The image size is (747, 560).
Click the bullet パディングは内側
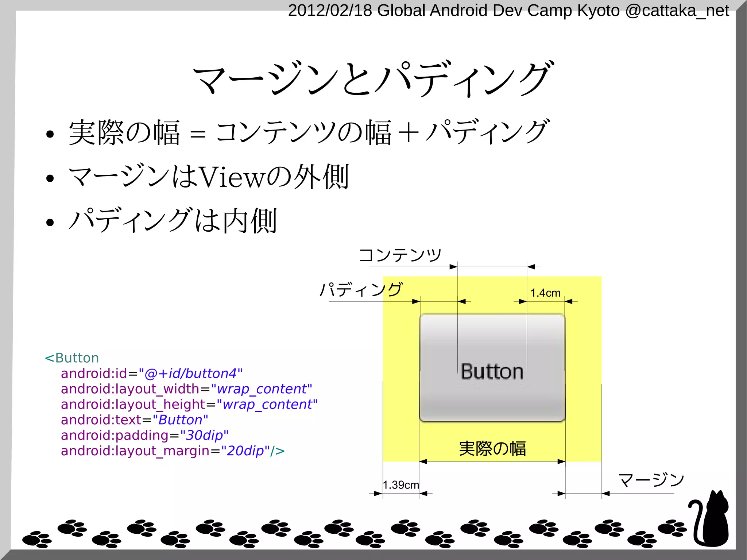click(173, 220)
